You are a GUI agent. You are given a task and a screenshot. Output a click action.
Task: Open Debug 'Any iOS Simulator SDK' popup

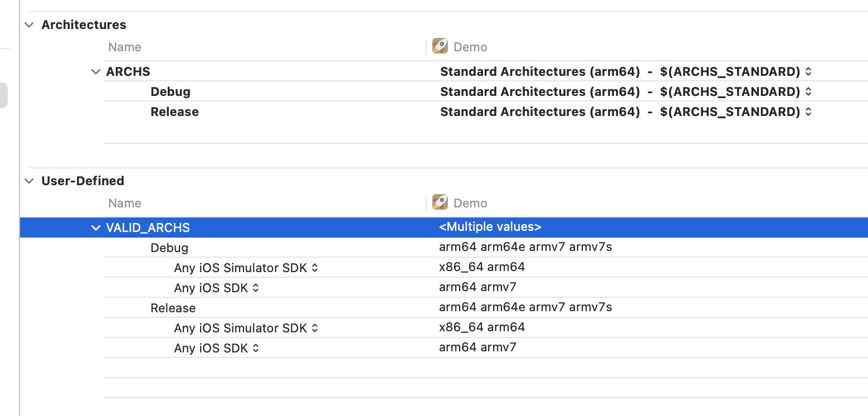click(x=246, y=268)
